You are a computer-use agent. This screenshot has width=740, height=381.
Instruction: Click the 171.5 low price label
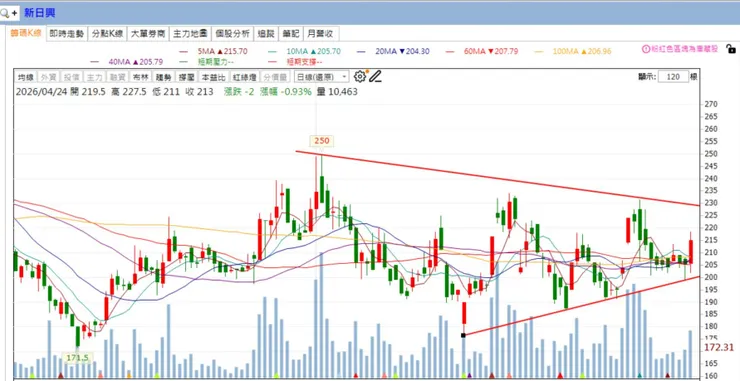(77, 358)
